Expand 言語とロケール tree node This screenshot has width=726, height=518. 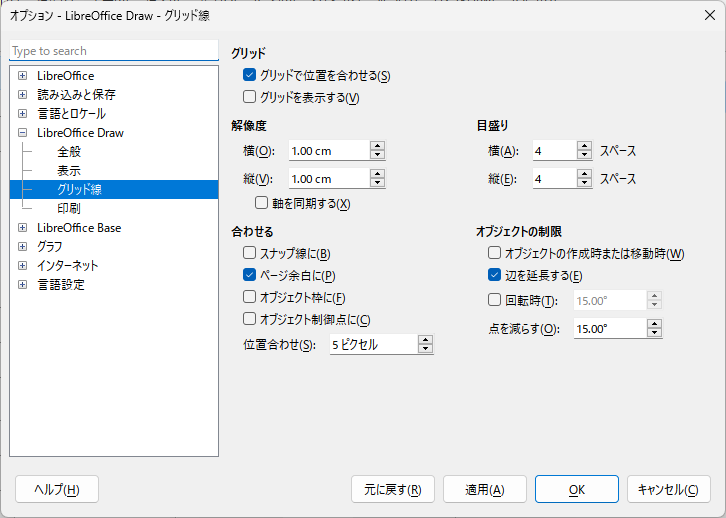[22, 113]
